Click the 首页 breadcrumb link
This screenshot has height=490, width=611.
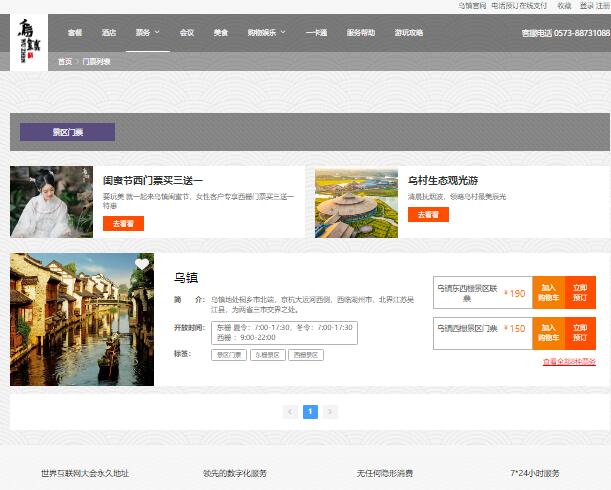[x=65, y=62]
